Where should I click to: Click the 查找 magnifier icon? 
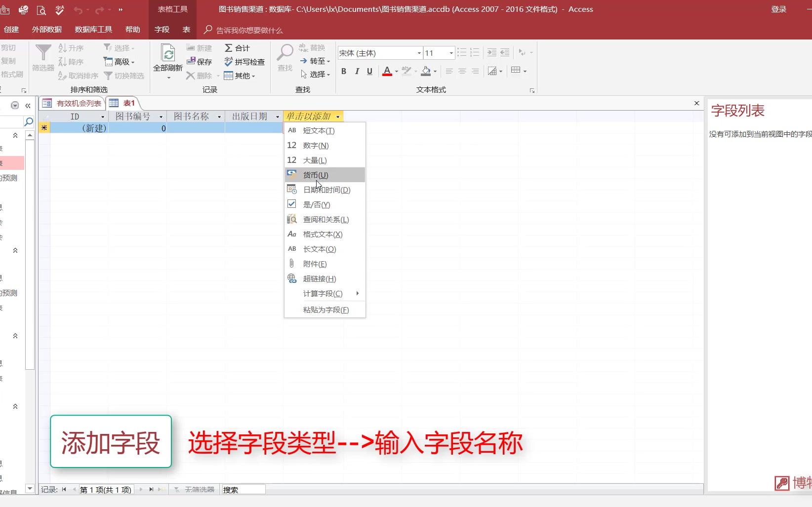point(285,53)
